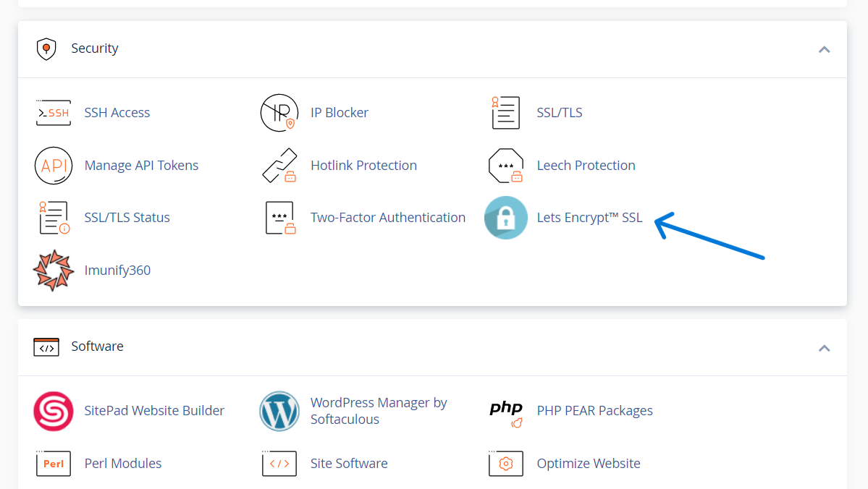Click the IP Blocker icon
The width and height of the screenshot is (868, 489).
tap(279, 113)
